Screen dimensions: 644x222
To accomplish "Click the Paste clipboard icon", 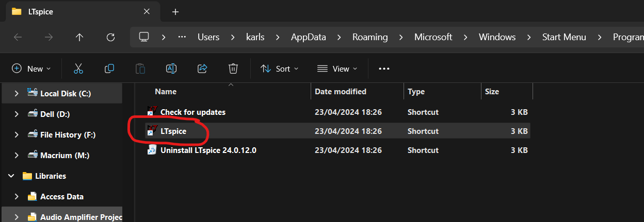I will 140,69.
